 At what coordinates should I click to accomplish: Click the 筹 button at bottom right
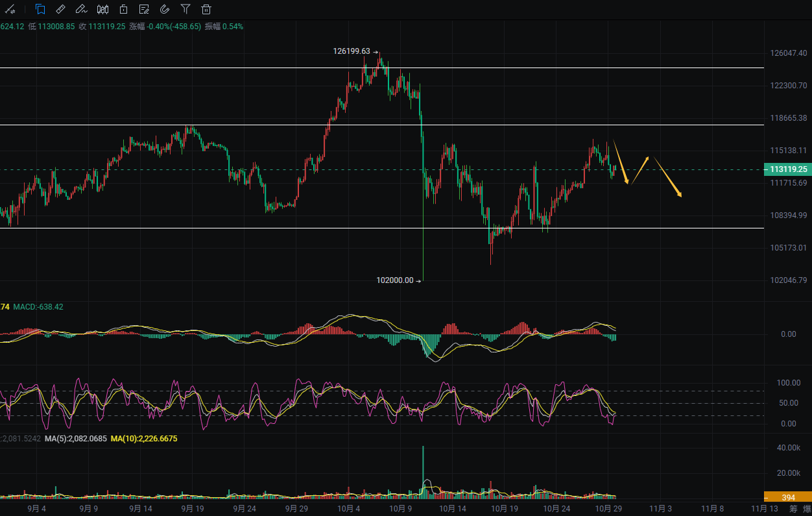[x=793, y=510]
